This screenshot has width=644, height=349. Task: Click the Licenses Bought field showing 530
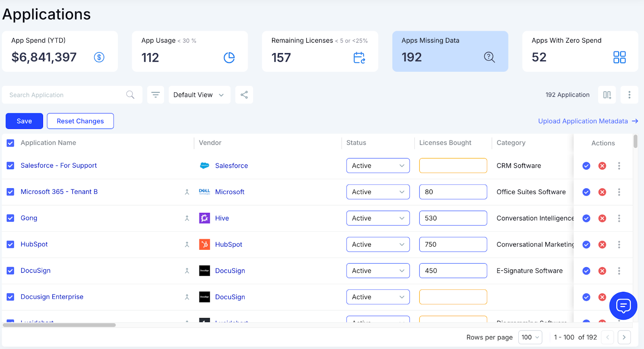coord(453,218)
